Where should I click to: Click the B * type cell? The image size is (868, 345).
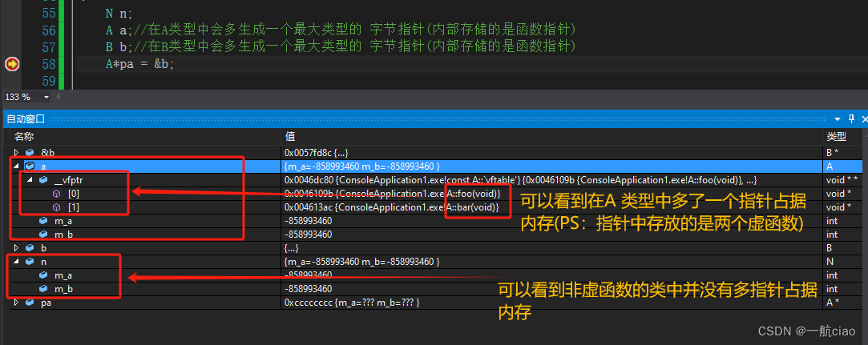tap(833, 152)
